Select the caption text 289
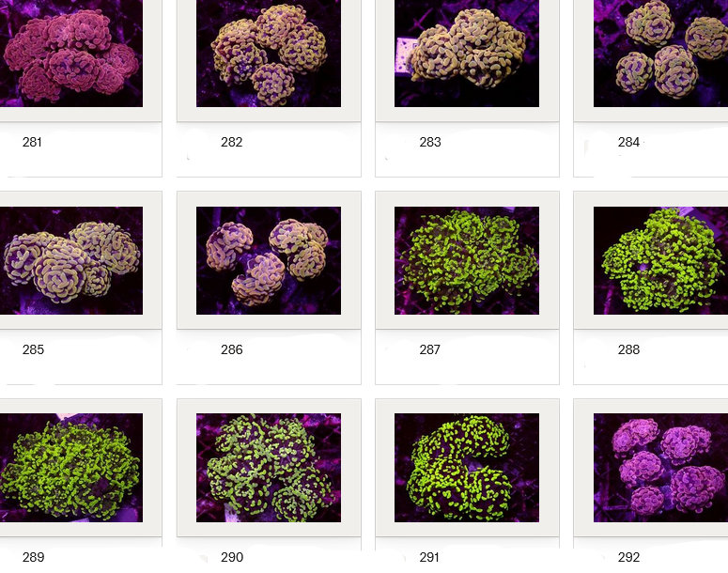The width and height of the screenshot is (728, 573). coord(33,557)
